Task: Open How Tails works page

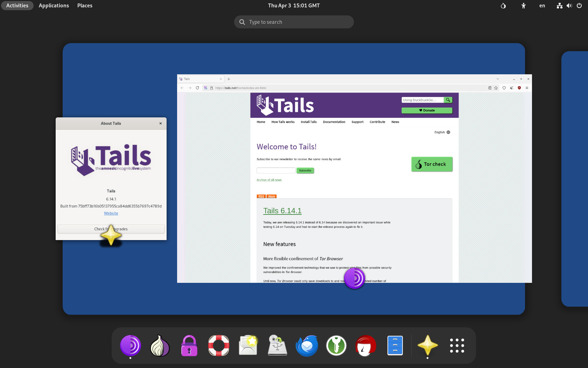Action: point(283,122)
